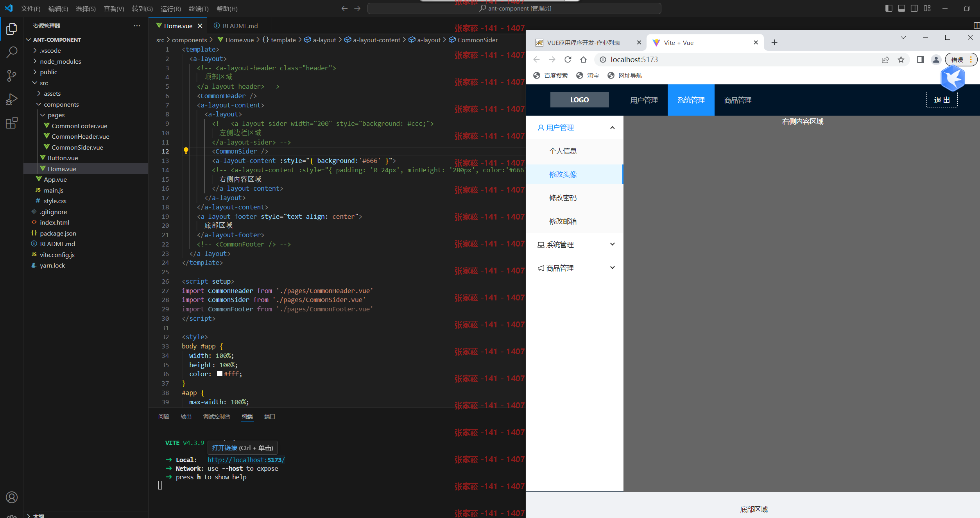980x518 pixels.
Task: Toggle the browser side panel icon
Action: [x=921, y=60]
